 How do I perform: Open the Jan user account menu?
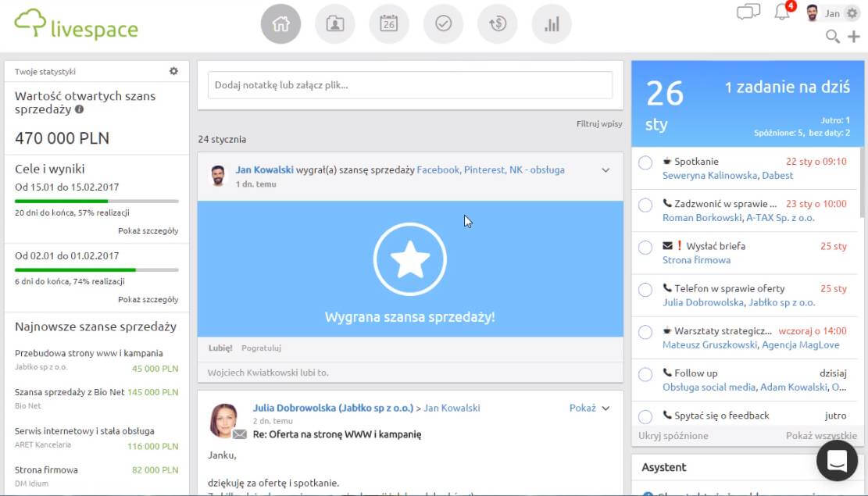(x=833, y=13)
